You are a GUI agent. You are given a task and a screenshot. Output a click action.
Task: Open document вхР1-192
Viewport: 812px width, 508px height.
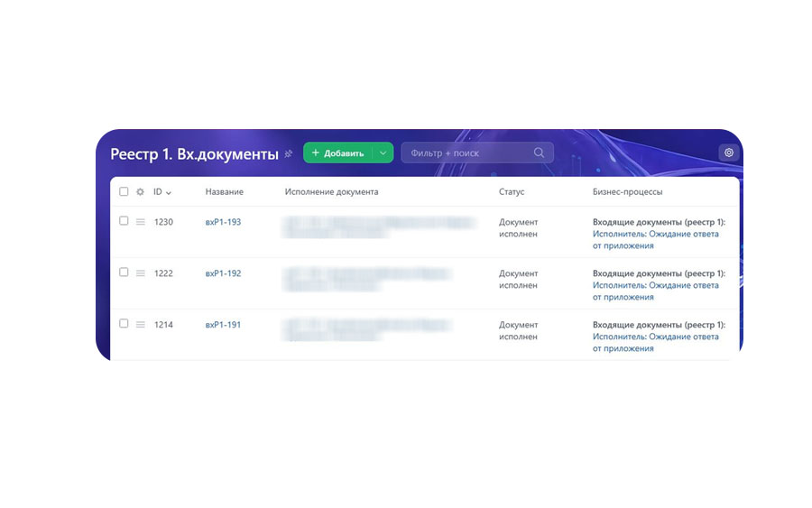click(223, 272)
